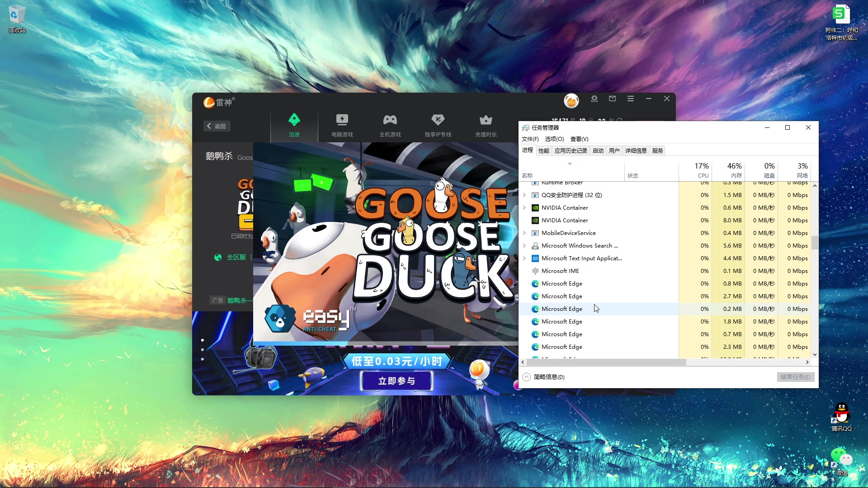Open the 鹅鸭杀 ad link
The image size is (868, 488).
pos(240,300)
